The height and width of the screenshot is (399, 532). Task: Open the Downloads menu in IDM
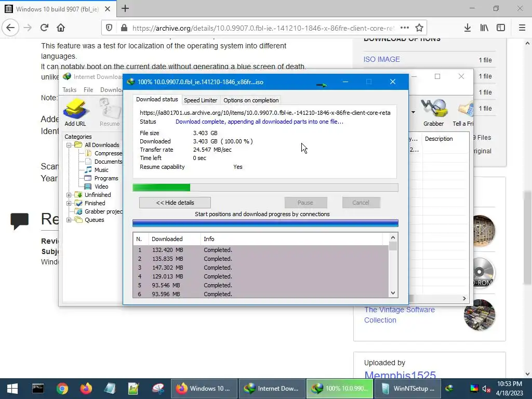tap(111, 89)
